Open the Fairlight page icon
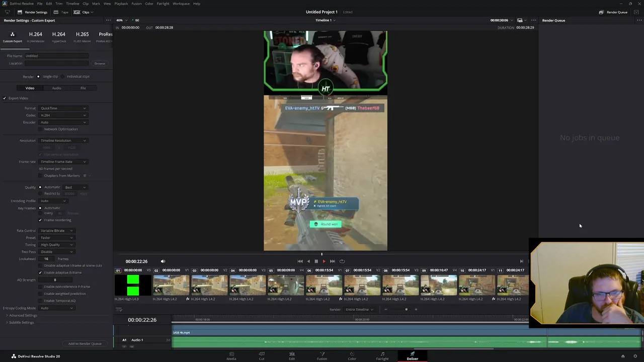The width and height of the screenshot is (644, 362). [382, 355]
